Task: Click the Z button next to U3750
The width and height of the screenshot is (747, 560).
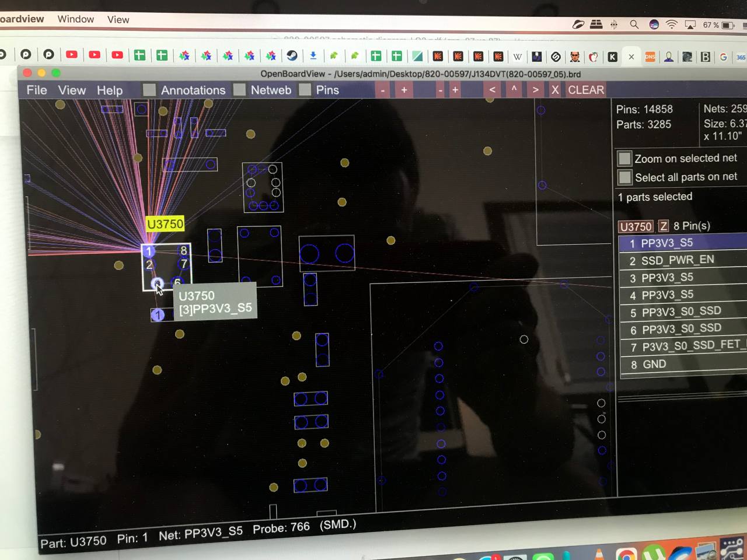Action: [664, 226]
